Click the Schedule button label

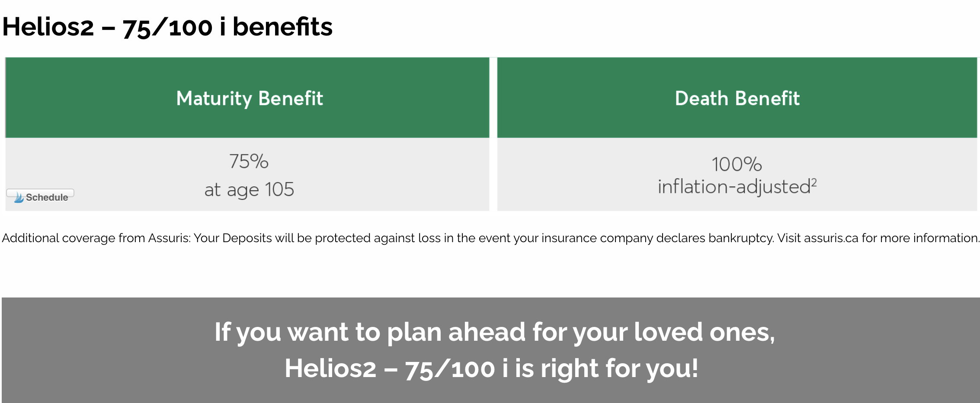47,198
